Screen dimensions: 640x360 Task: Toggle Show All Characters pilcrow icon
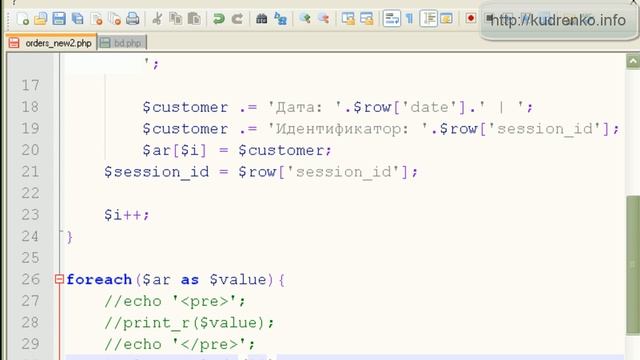pos(409,19)
